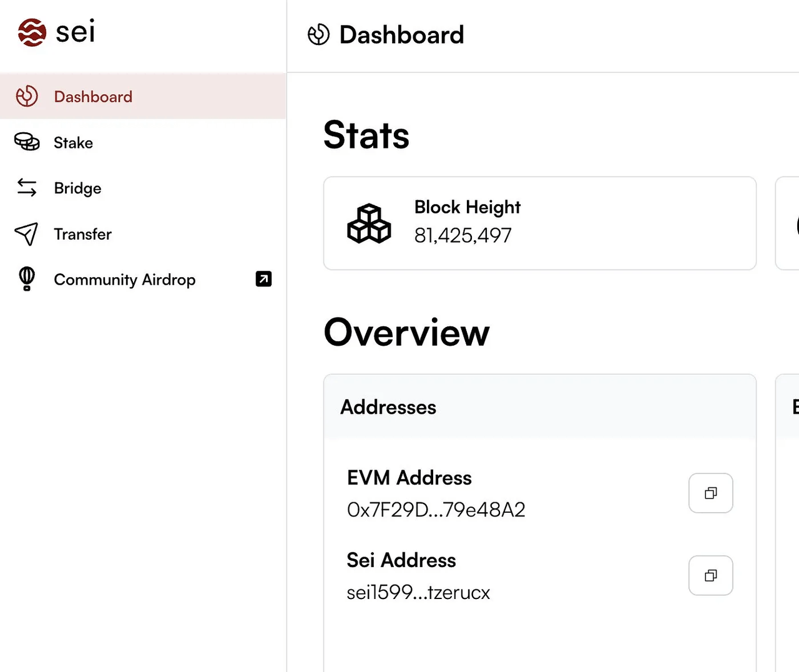Click the Overview heading

point(406,332)
